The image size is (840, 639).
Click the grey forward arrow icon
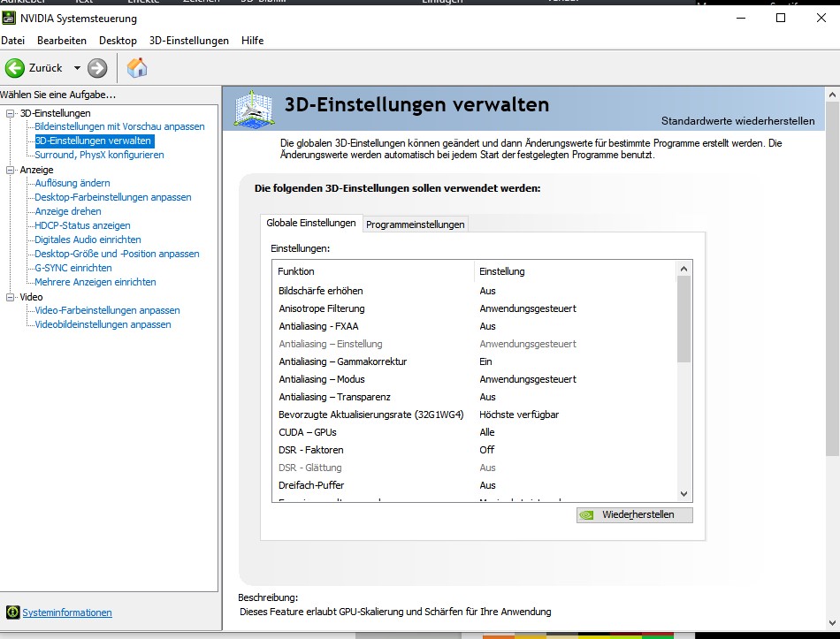click(x=97, y=68)
